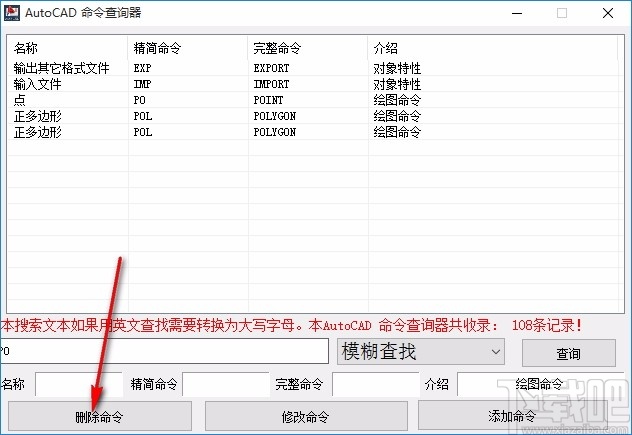Screen dimensions: 632x435
Task: Click the POINT full command cell
Action: coord(268,100)
